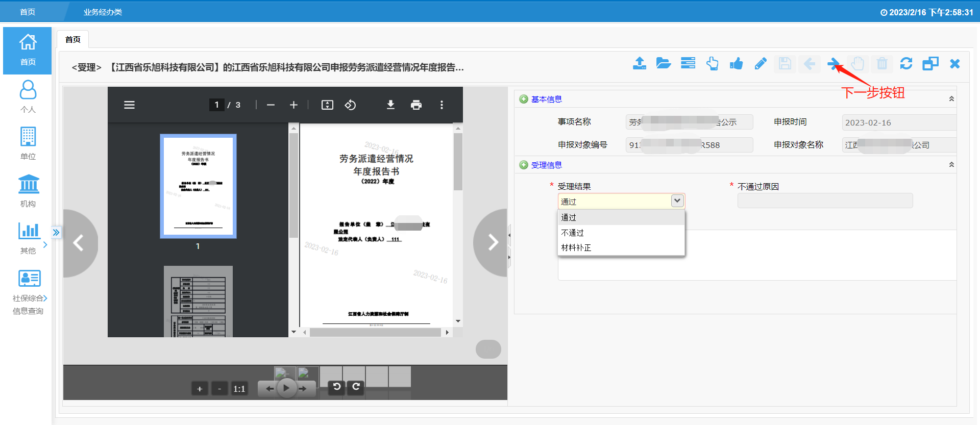This screenshot has width=980, height=425.
Task: Go to the previous image in the viewer
Action: 268,389
